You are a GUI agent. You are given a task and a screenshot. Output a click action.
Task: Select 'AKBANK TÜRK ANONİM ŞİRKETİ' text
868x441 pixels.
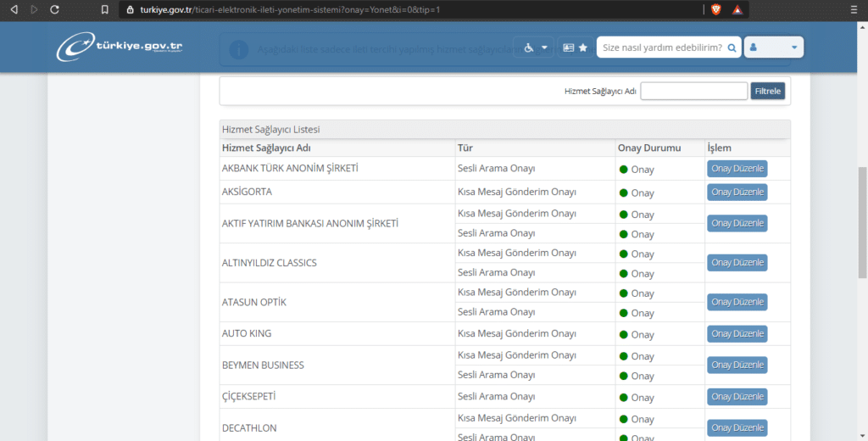coord(290,168)
